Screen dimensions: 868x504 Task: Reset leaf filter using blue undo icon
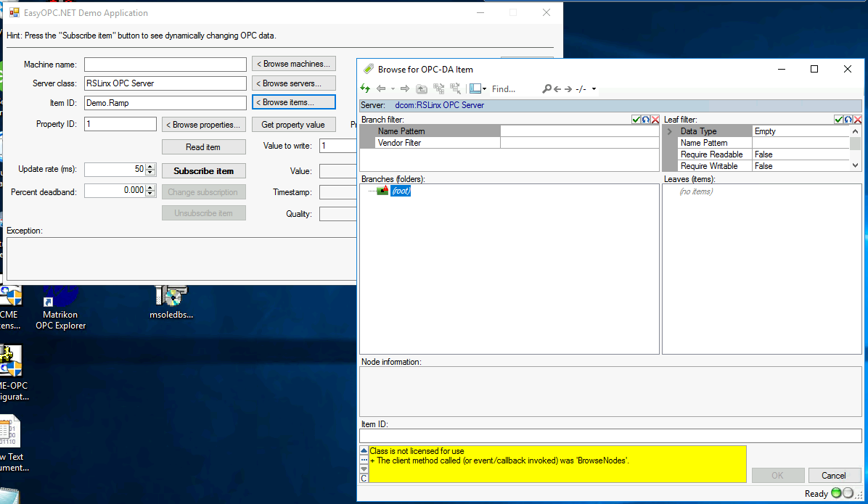pos(848,120)
